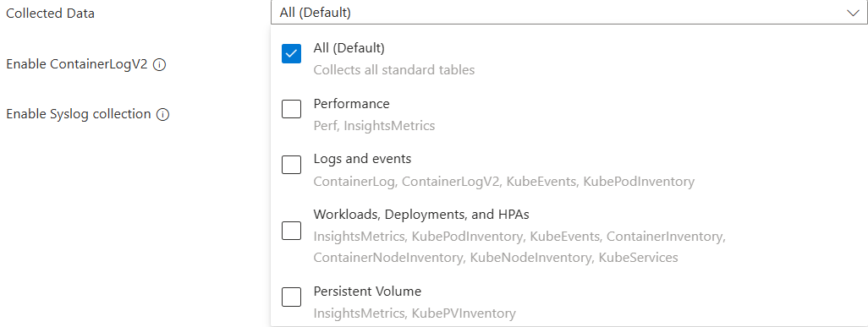Uncheck the All (Default) checkbox
This screenshot has height=327, width=868.
point(291,54)
